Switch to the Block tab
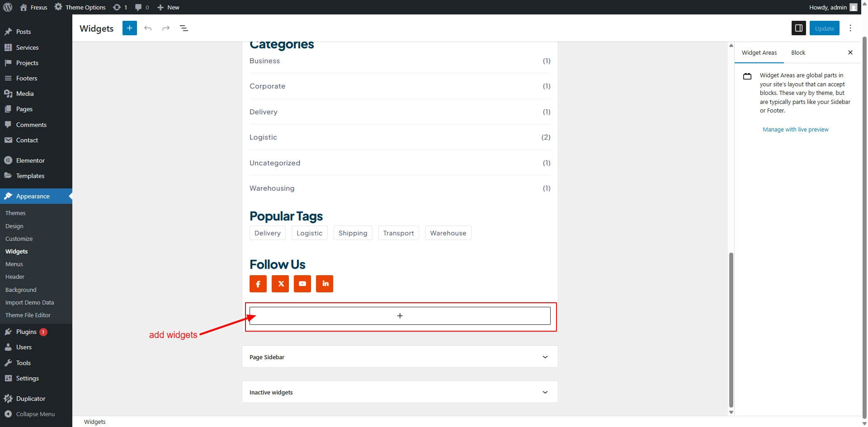Screen dimensions: 868x427 [x=798, y=53]
